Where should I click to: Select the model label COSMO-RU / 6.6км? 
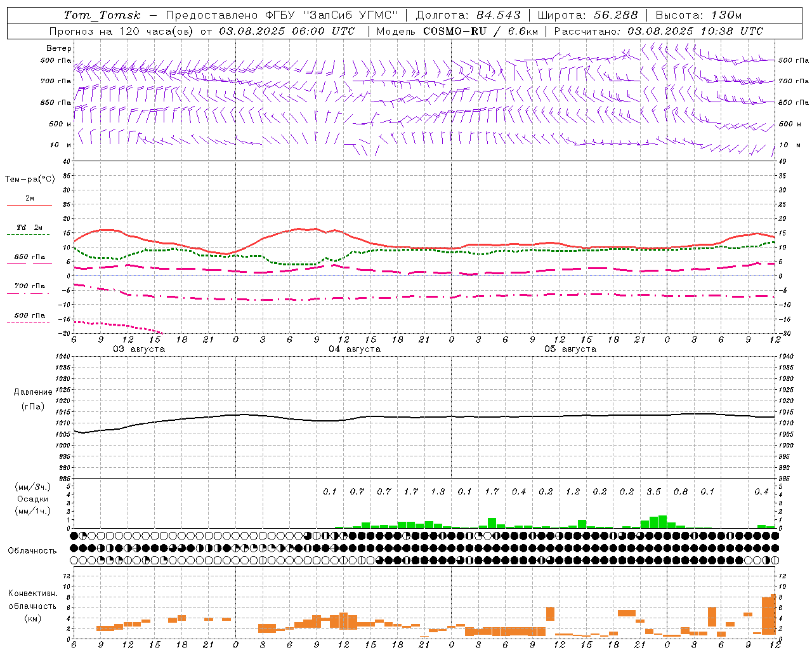480,31
